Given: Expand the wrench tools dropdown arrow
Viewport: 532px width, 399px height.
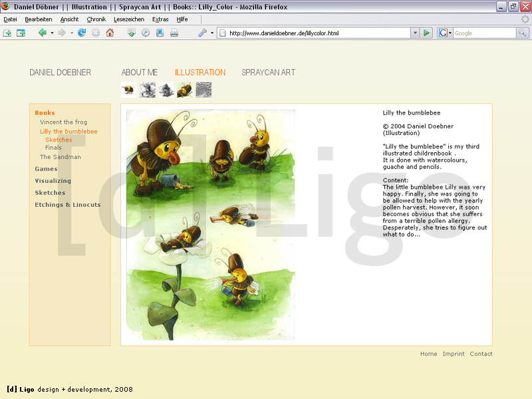Looking at the screenshot, I should pyautogui.click(x=212, y=33).
